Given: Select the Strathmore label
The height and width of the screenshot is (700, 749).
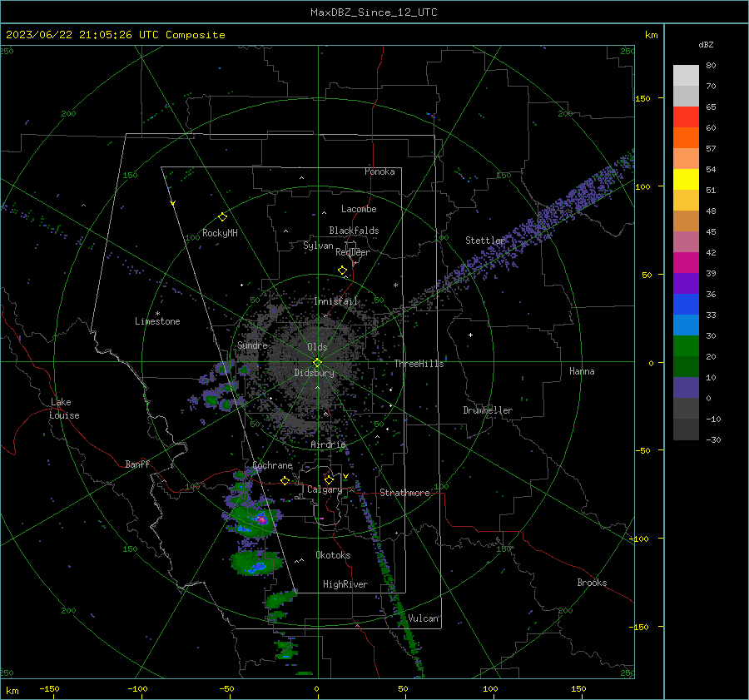Looking at the screenshot, I should [405, 493].
